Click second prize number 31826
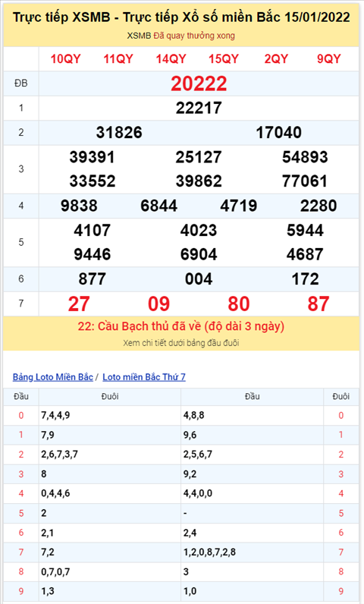This screenshot has height=604, width=364. click(x=119, y=133)
